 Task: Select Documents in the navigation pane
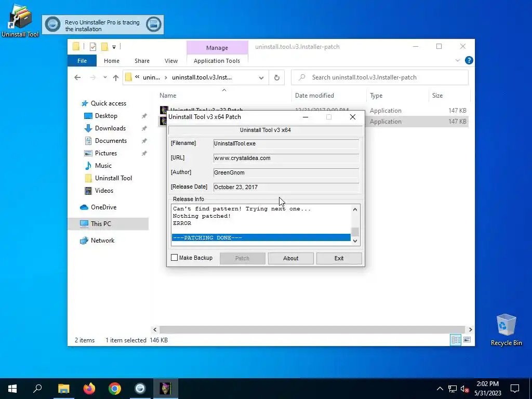click(111, 141)
